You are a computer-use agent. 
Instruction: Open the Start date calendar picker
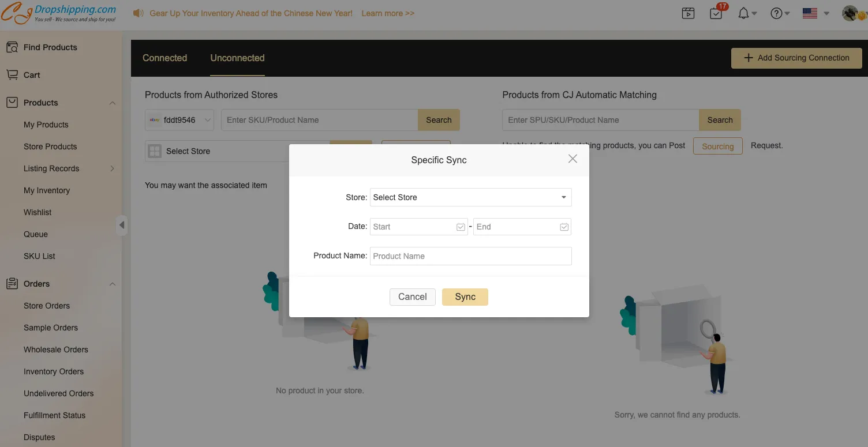[x=461, y=227]
